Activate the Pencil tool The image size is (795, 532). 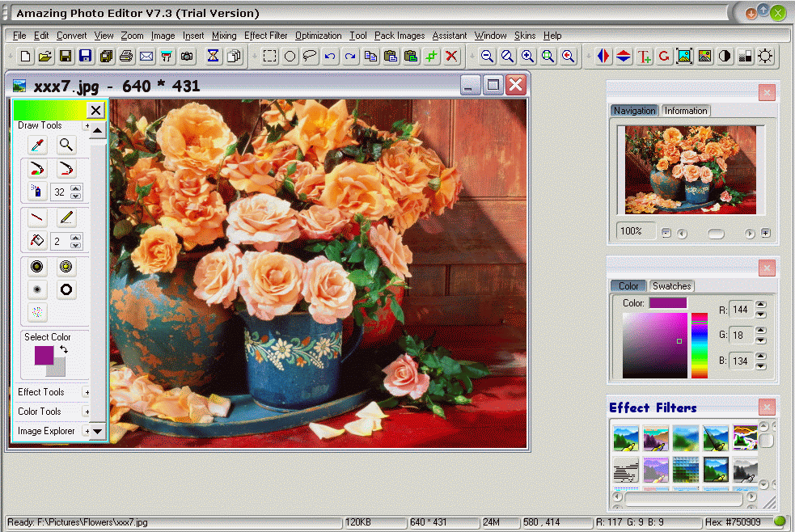coord(66,217)
